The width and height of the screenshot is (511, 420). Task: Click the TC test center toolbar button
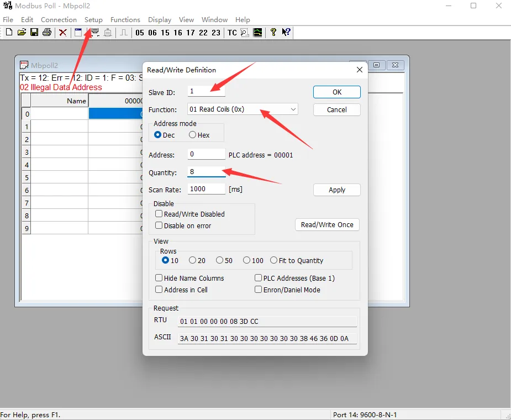(x=232, y=33)
